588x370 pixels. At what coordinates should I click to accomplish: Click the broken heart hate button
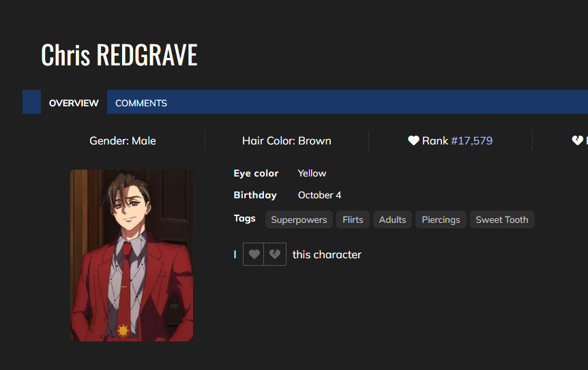pos(276,254)
